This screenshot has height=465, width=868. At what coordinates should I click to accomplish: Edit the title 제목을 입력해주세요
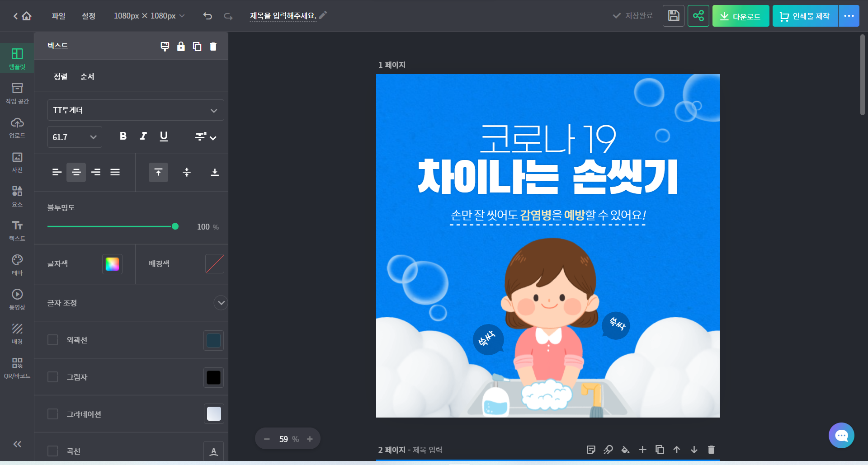point(283,16)
